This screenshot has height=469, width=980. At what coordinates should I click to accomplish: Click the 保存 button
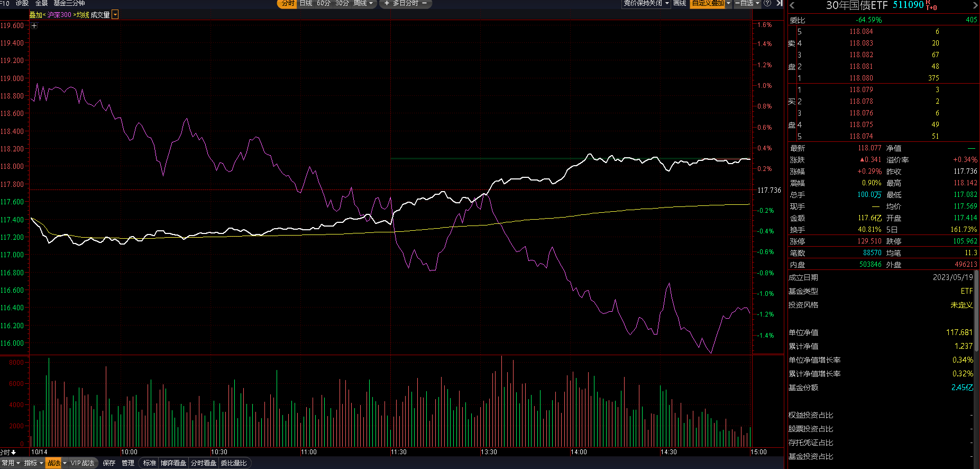click(x=109, y=463)
